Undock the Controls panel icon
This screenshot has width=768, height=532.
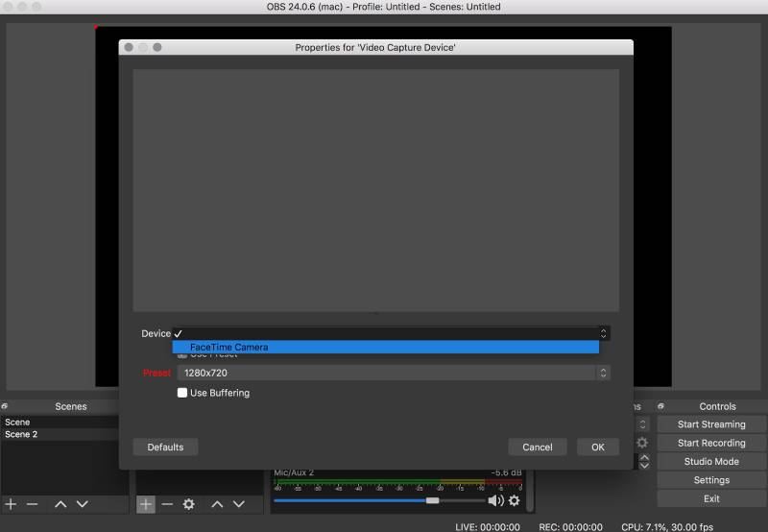click(660, 406)
